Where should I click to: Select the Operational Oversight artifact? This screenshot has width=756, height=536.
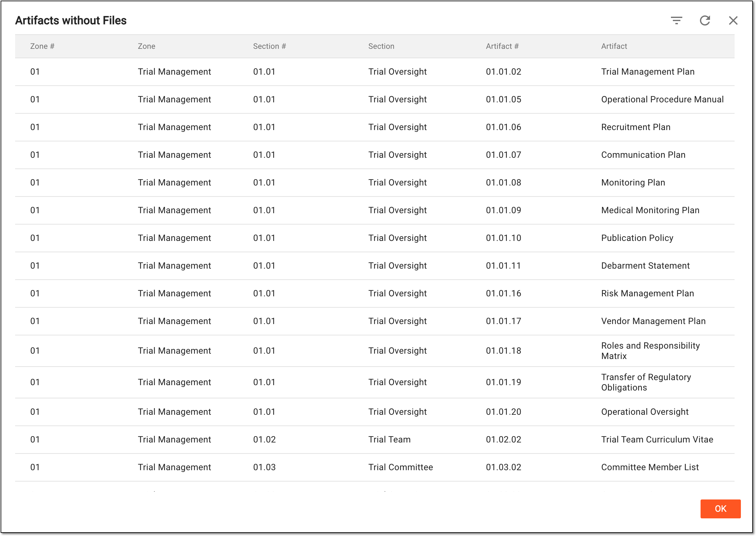click(645, 412)
